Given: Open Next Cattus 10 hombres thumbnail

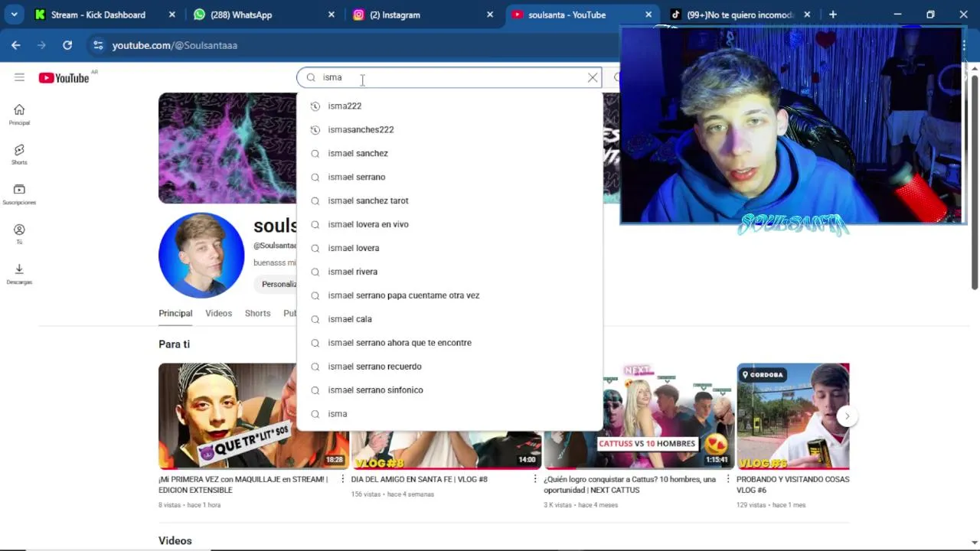Looking at the screenshot, I should [x=639, y=416].
